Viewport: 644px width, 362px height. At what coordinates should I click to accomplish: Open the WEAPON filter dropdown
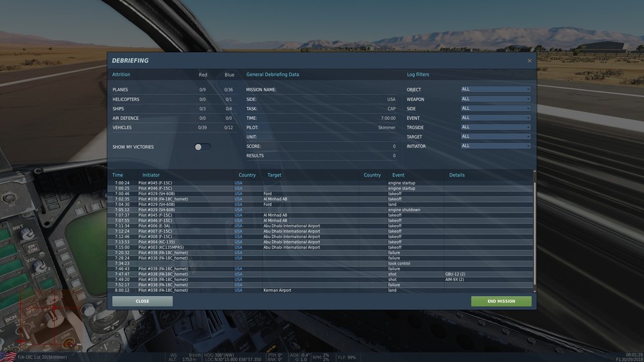click(495, 99)
